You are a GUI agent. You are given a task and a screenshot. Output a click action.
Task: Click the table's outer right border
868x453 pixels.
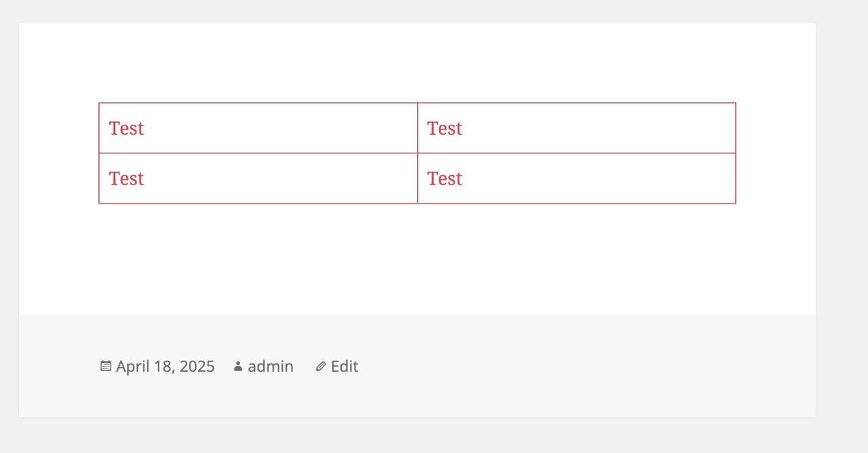click(736, 153)
